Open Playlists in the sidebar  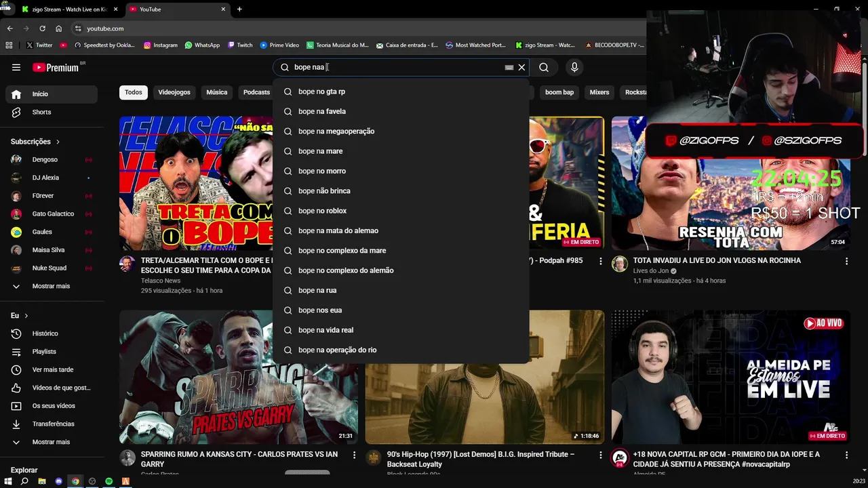click(52, 352)
